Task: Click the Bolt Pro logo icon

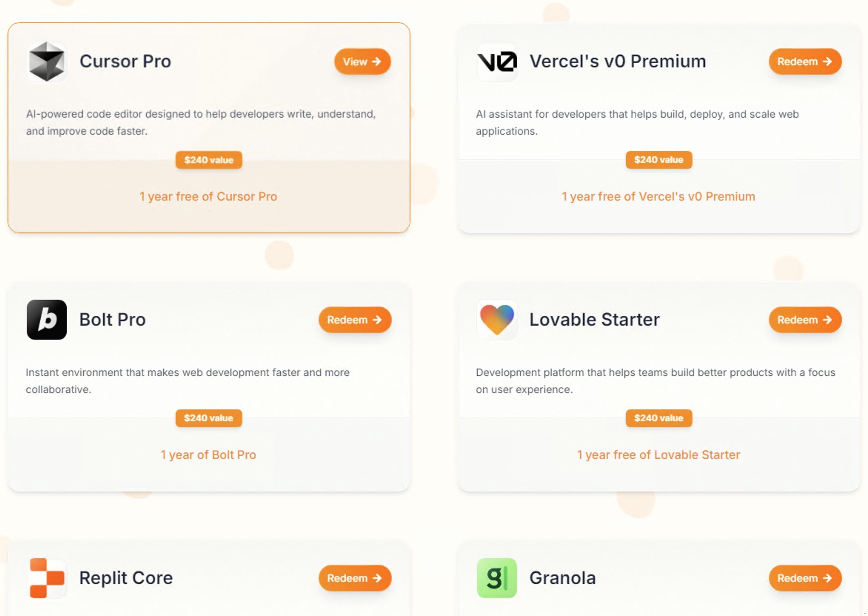Action: (47, 320)
